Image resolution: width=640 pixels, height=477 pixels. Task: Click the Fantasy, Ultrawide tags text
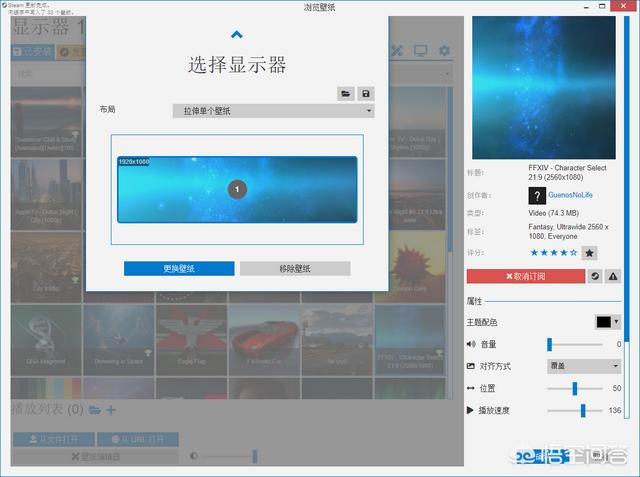click(x=568, y=231)
